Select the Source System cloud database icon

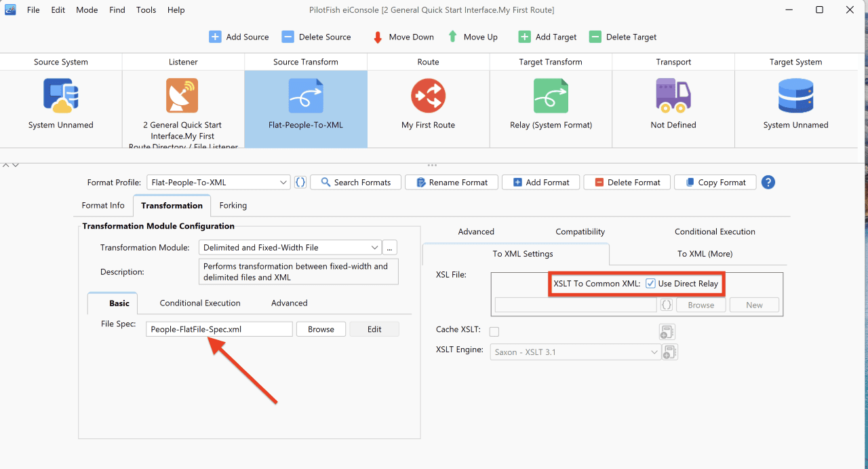tap(61, 96)
